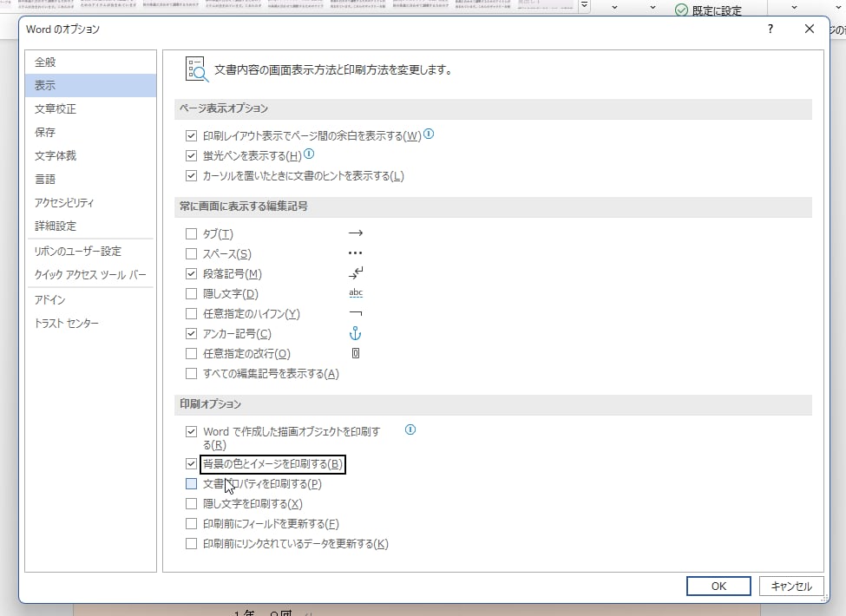The height and width of the screenshot is (616, 846).
Task: Click info icon beside Word で作成した描画オブジェクトを印刷する
Action: click(x=410, y=430)
